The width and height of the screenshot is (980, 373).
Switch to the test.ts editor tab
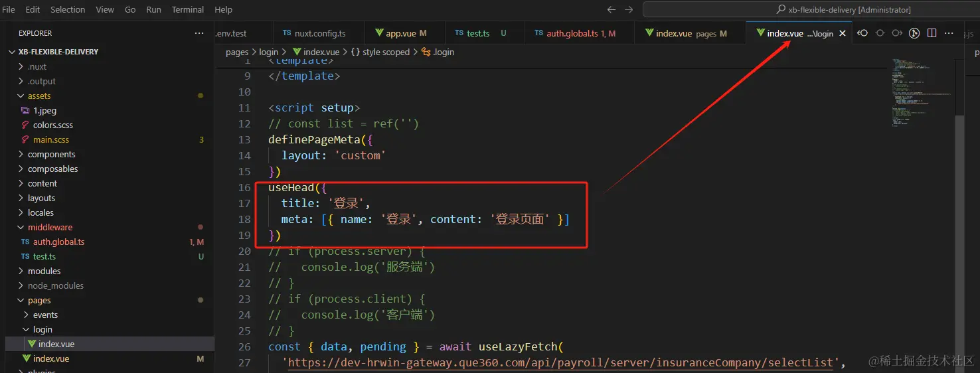[x=485, y=33]
